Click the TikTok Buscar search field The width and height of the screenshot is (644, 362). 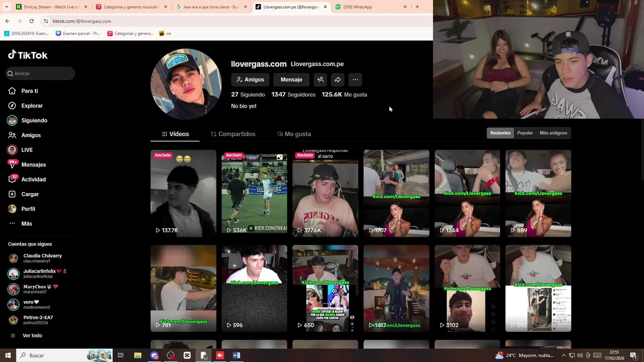click(40, 73)
